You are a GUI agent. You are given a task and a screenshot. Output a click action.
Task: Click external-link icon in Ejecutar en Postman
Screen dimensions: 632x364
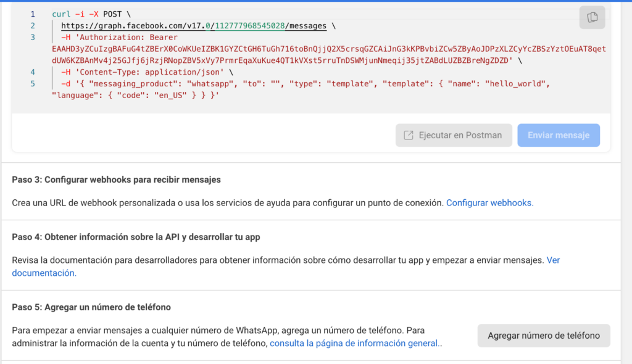pos(408,135)
